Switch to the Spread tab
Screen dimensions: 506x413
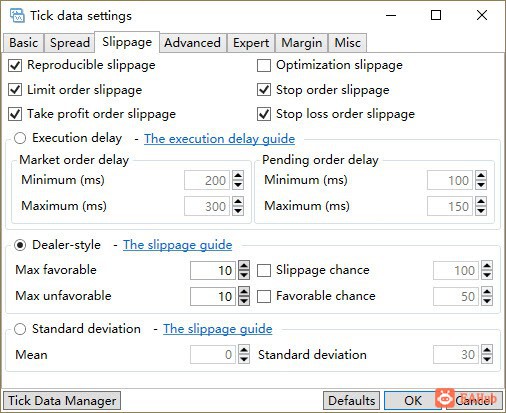[70, 43]
